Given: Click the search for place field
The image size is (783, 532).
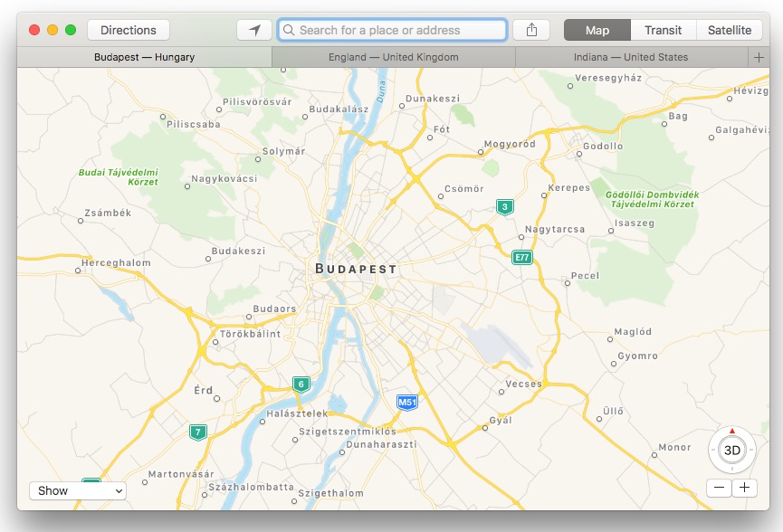Looking at the screenshot, I should 393,30.
